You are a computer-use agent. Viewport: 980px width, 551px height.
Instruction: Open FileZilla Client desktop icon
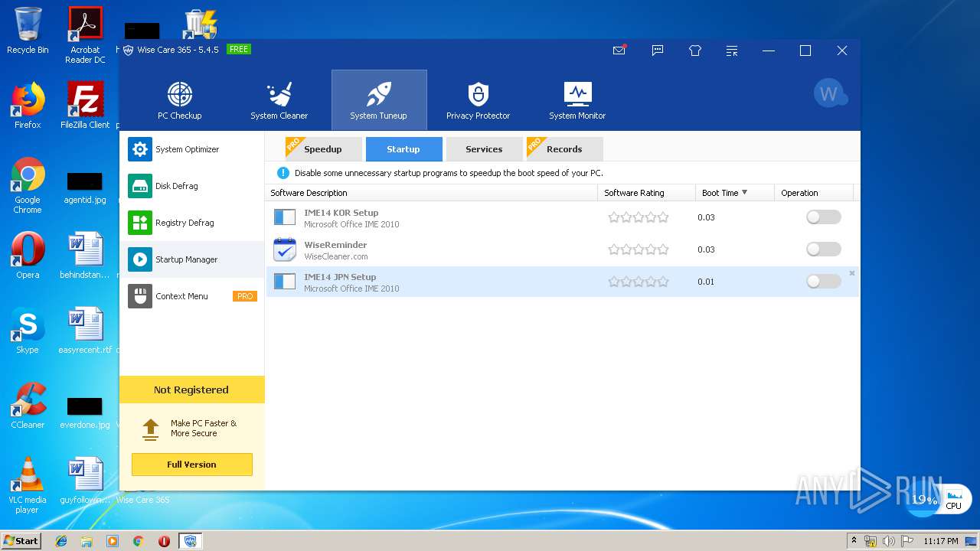click(x=85, y=106)
